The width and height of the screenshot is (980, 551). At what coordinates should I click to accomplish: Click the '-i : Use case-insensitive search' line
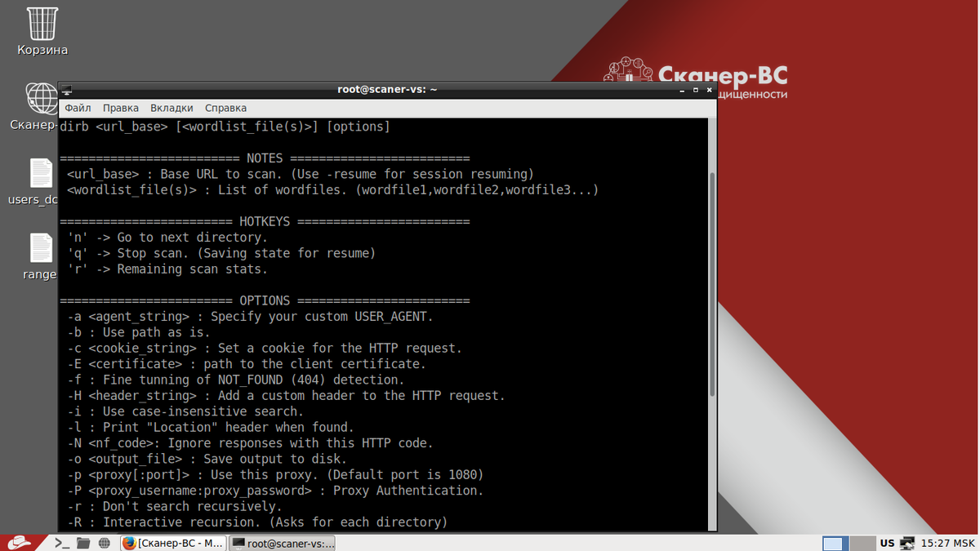coord(186,411)
